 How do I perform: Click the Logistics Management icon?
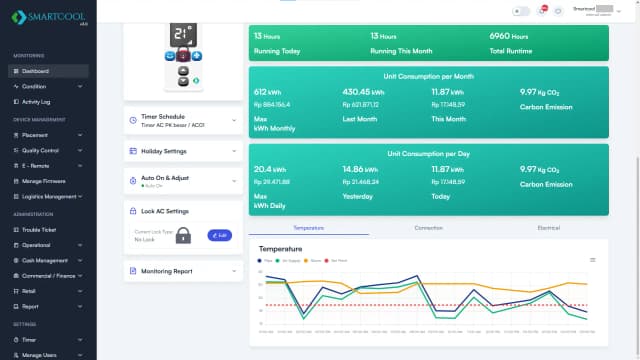(16, 197)
